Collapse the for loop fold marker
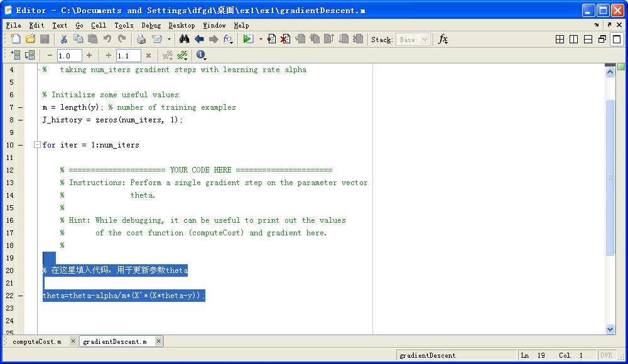628x364 pixels. click(x=37, y=144)
